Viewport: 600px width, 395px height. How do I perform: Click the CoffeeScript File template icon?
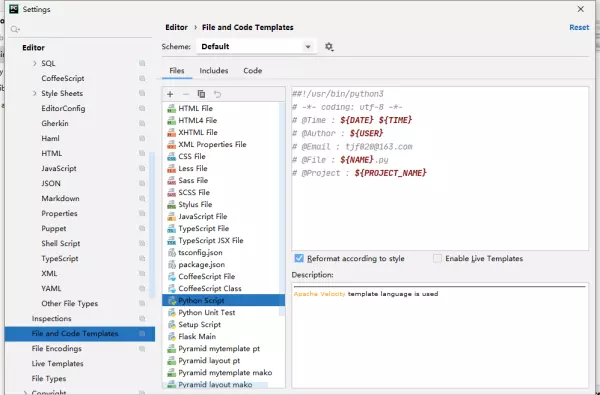171,277
